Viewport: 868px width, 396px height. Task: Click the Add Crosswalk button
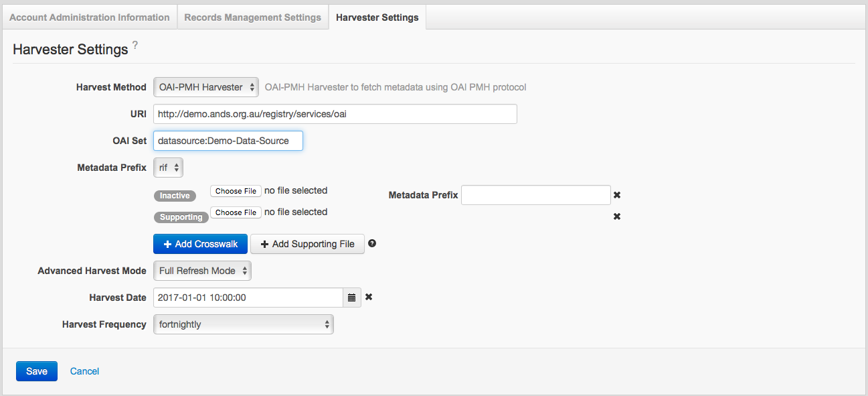click(200, 244)
